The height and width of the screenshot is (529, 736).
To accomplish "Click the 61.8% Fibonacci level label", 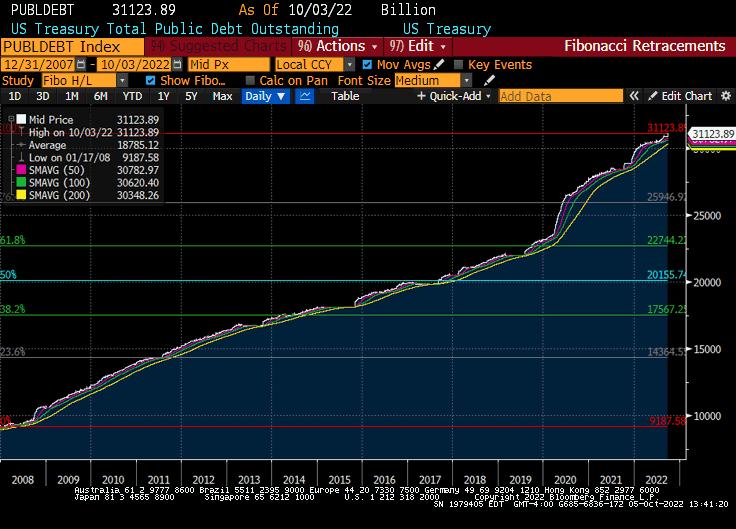I will 13,240.
